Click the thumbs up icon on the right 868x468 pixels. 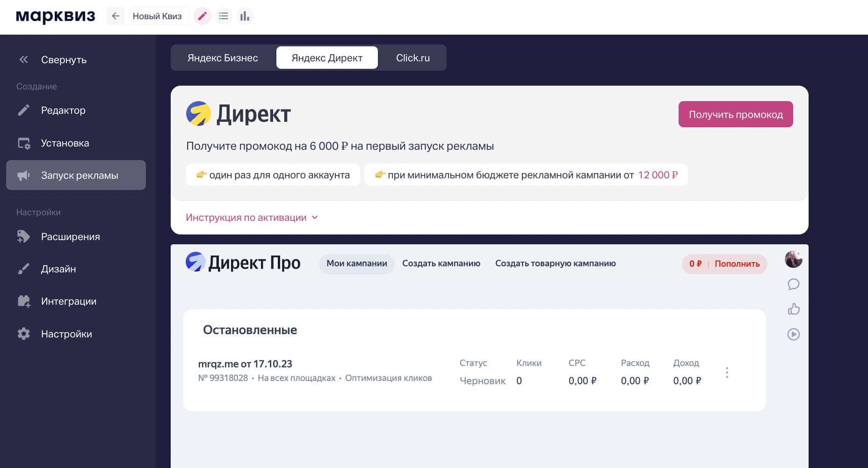[x=794, y=309]
